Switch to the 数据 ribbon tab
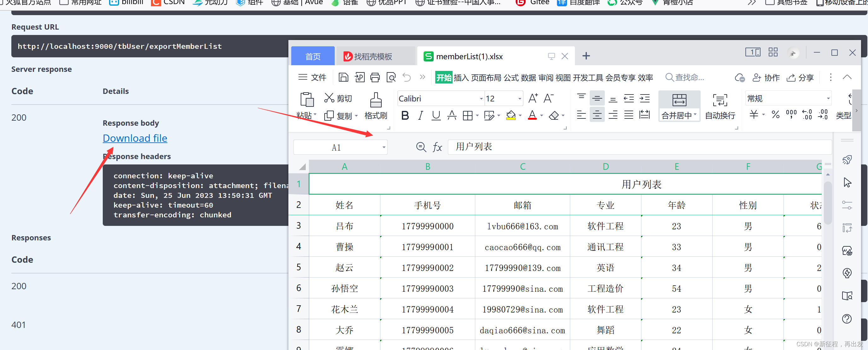 528,78
